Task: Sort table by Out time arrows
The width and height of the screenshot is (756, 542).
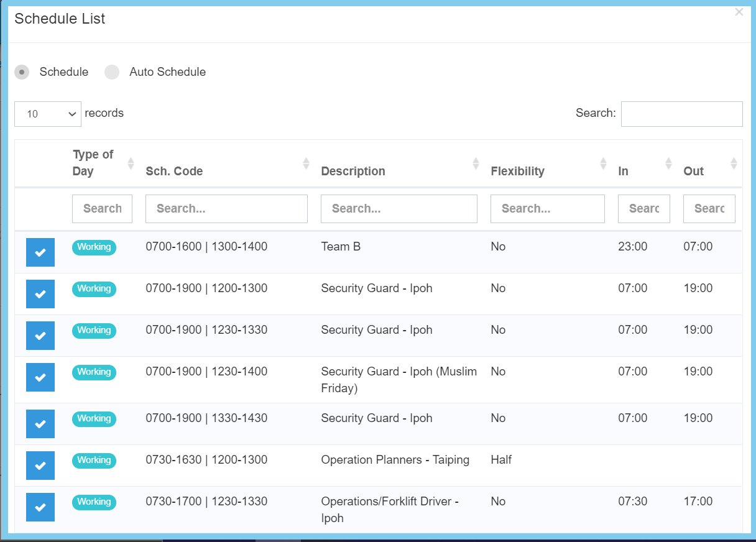Action: click(734, 163)
